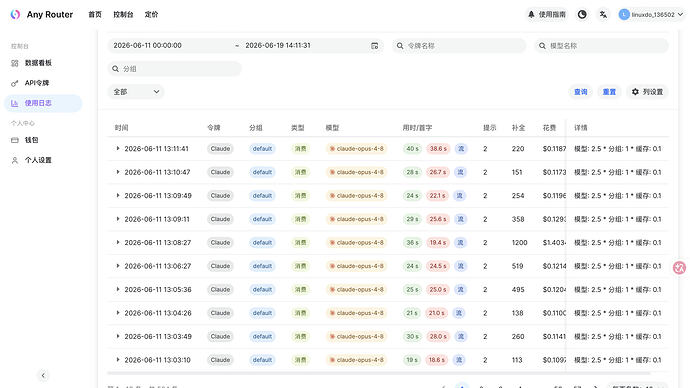The height and width of the screenshot is (388, 690).
Task: Open the 定价 nav item
Action: pos(151,15)
